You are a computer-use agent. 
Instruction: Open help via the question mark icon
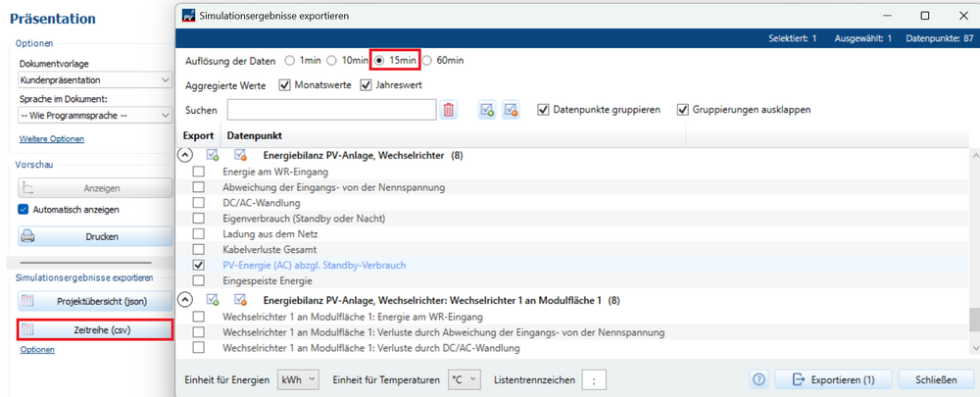(x=759, y=379)
